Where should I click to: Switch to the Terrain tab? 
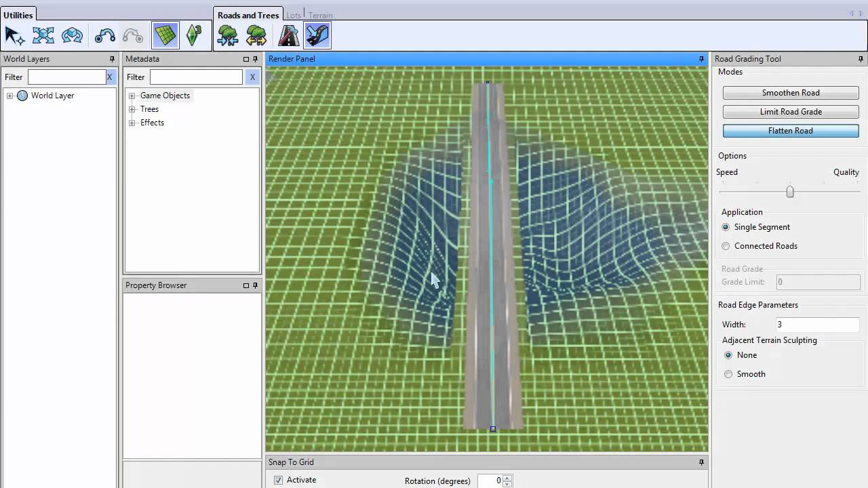tap(321, 15)
